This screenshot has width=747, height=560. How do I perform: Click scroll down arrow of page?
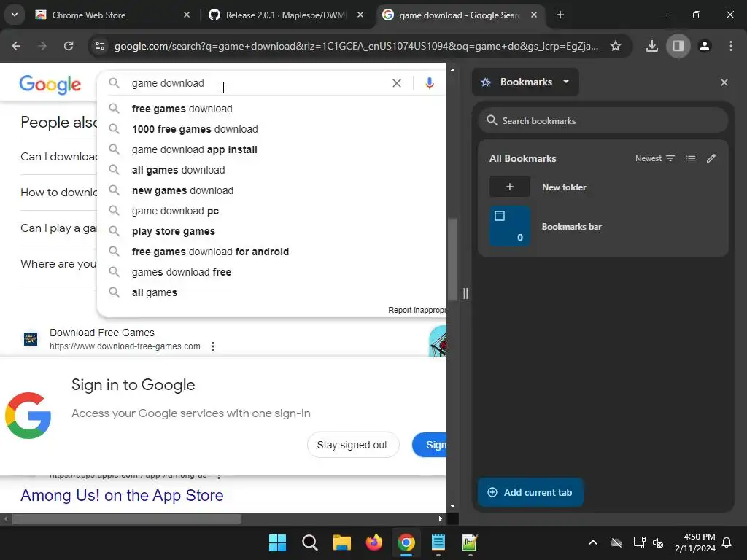pyautogui.click(x=452, y=506)
